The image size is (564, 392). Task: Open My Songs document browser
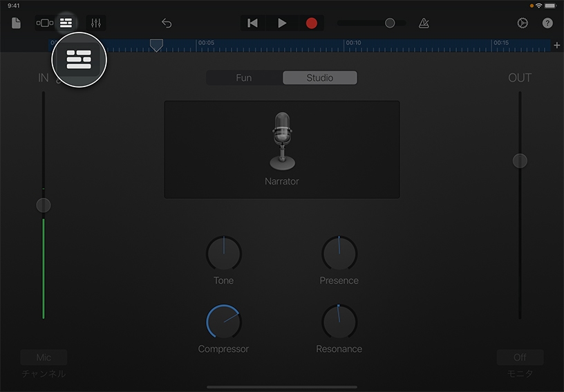tap(16, 23)
